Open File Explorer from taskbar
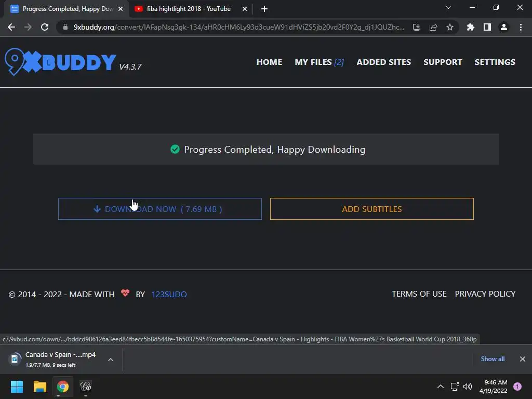Viewport: 532px width, 399px height. [x=39, y=387]
